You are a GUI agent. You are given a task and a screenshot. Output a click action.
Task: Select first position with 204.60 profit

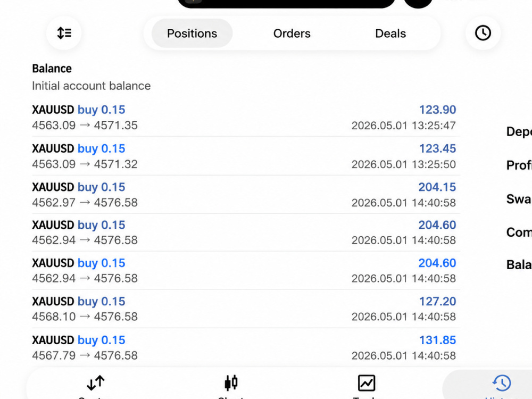[246, 232]
